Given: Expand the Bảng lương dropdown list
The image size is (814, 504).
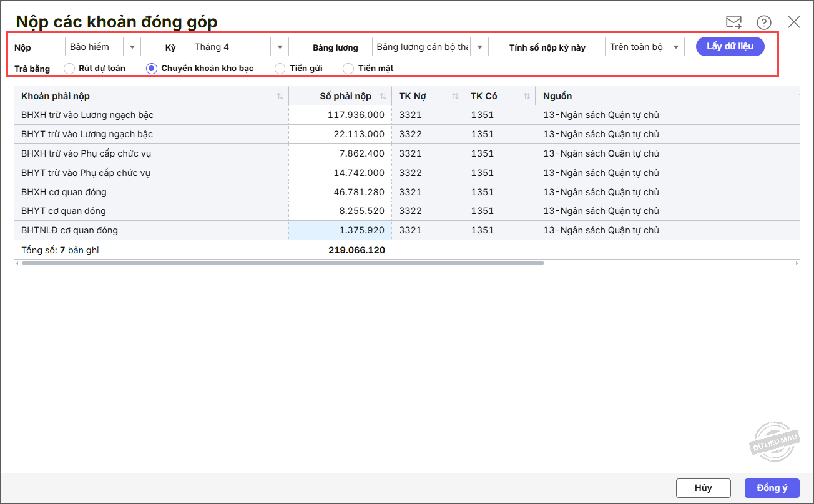Looking at the screenshot, I should click(x=479, y=47).
